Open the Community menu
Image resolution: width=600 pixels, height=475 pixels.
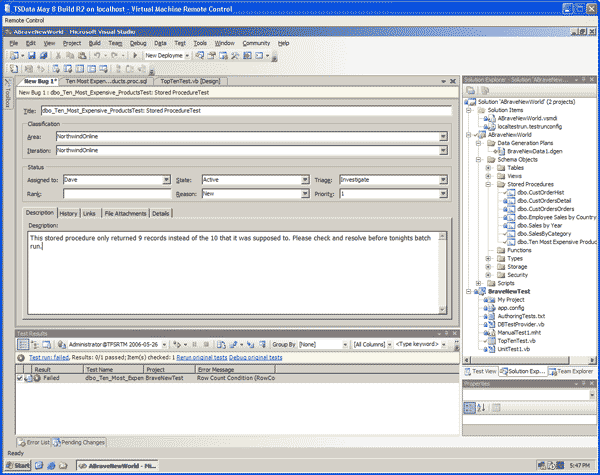[x=256, y=43]
